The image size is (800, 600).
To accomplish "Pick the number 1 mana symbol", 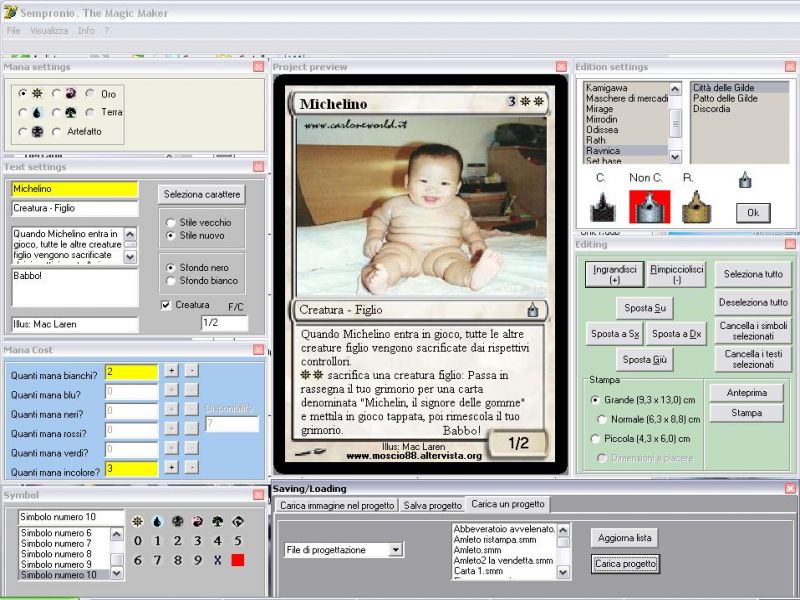I will 157,541.
